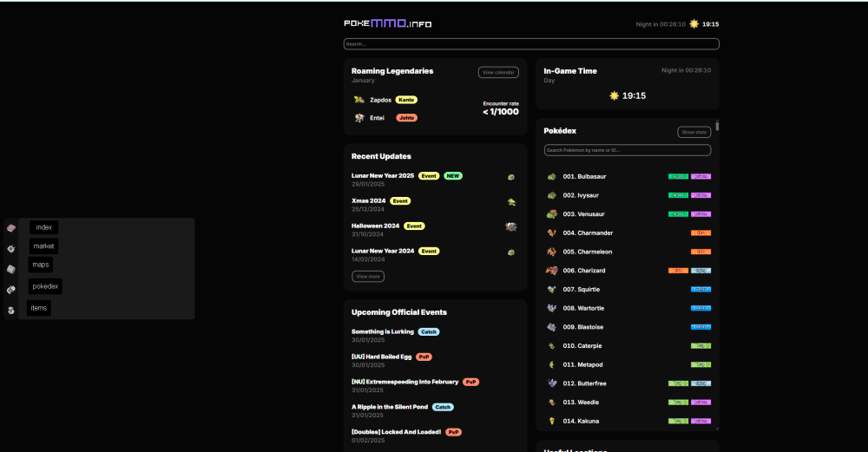Open the Lunar New Year 2025 update
The image size is (868, 452).
pos(383,175)
